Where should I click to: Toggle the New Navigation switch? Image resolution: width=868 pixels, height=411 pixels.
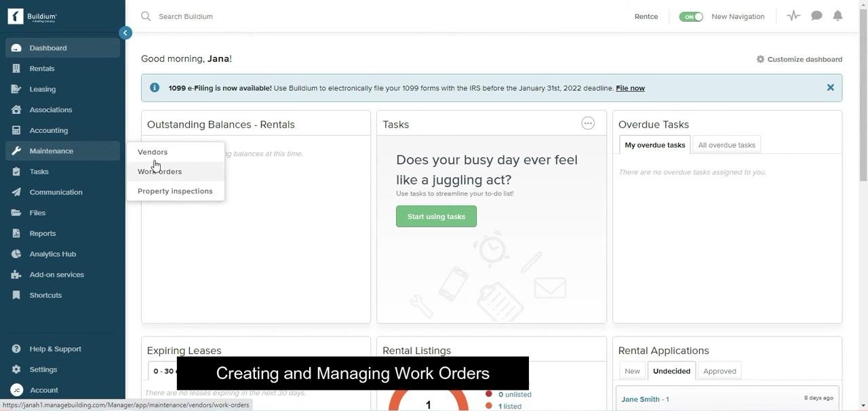pos(691,16)
